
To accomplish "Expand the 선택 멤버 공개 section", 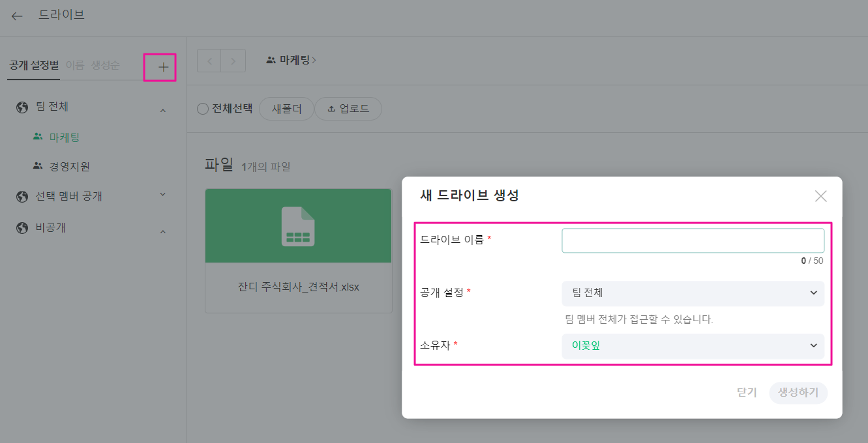I will [x=163, y=195].
